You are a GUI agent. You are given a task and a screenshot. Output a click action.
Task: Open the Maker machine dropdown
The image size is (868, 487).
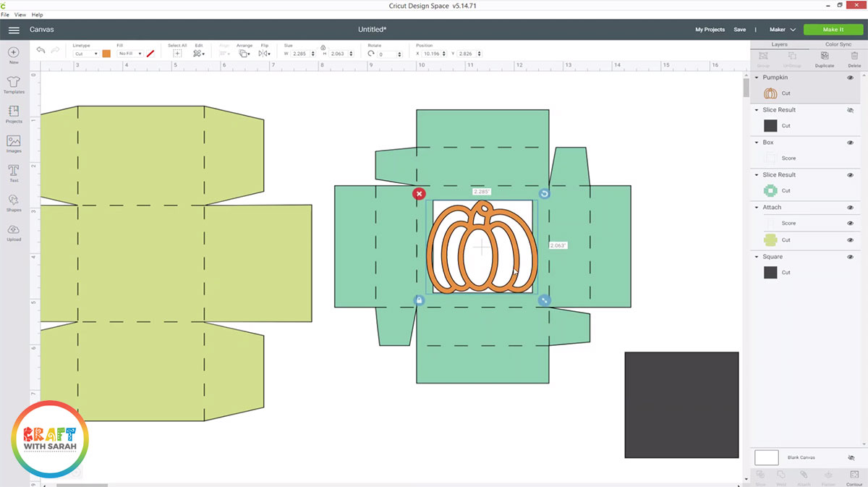(782, 30)
